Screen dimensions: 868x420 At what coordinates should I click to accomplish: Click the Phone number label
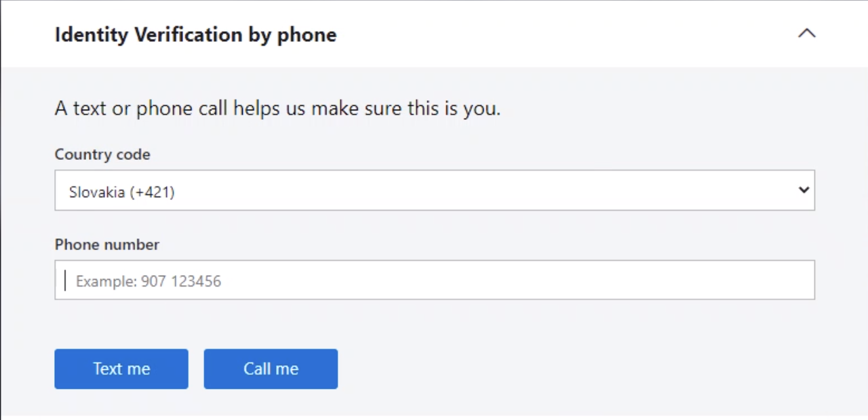tap(107, 245)
